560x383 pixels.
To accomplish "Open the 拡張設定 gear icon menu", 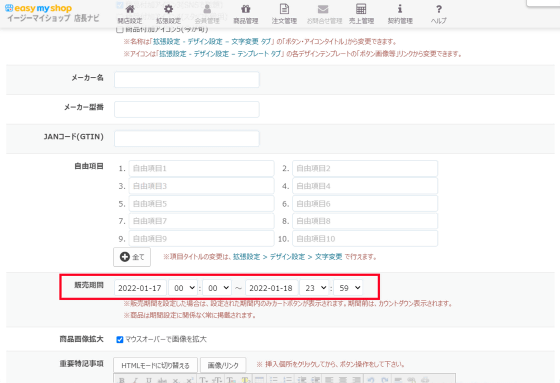I will pos(169,14).
